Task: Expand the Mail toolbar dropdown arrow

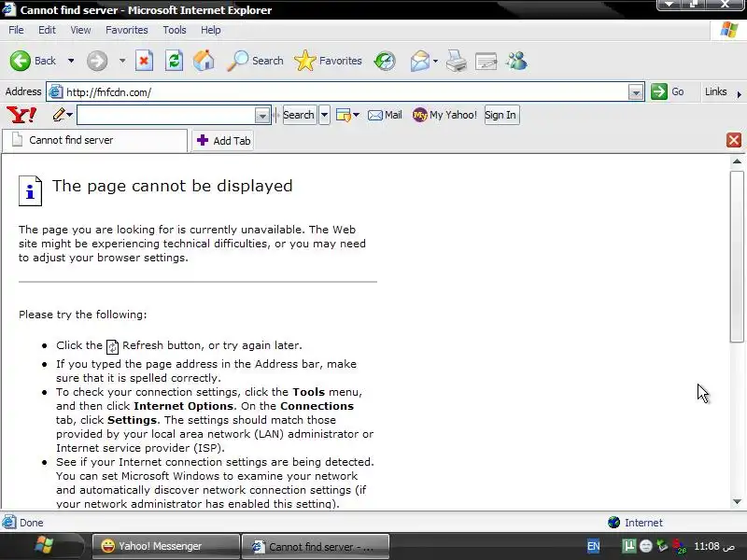Action: [435, 61]
